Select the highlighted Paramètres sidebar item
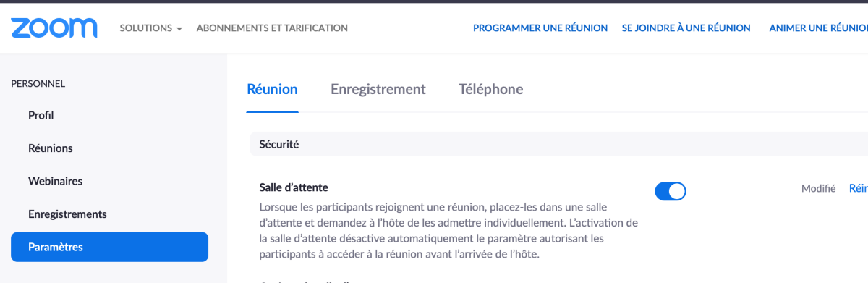 109,247
